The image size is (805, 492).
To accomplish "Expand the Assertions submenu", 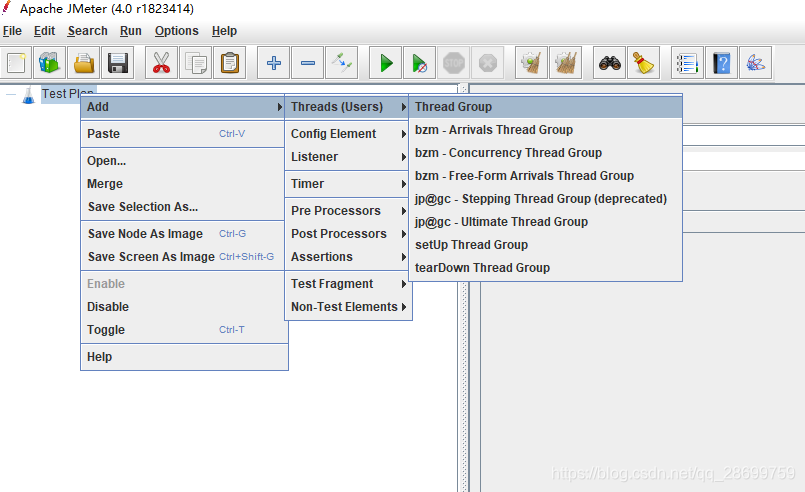I will [347, 257].
